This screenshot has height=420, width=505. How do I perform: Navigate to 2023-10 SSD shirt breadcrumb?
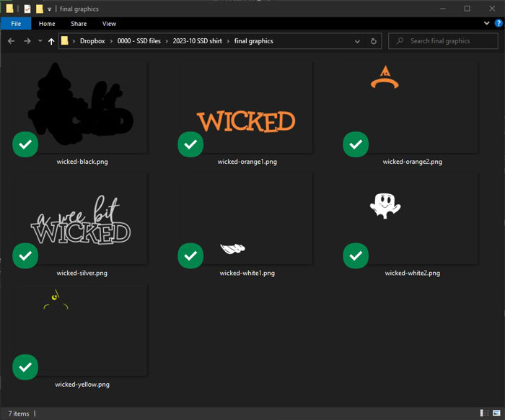click(197, 41)
